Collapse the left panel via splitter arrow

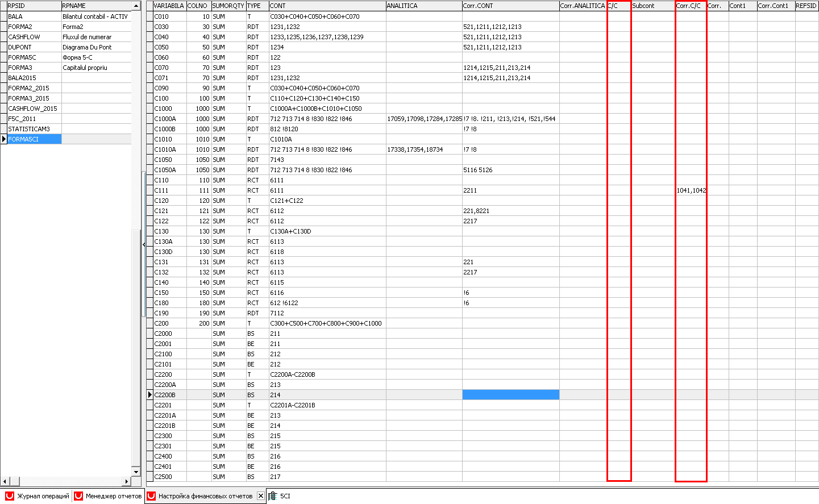point(144,244)
